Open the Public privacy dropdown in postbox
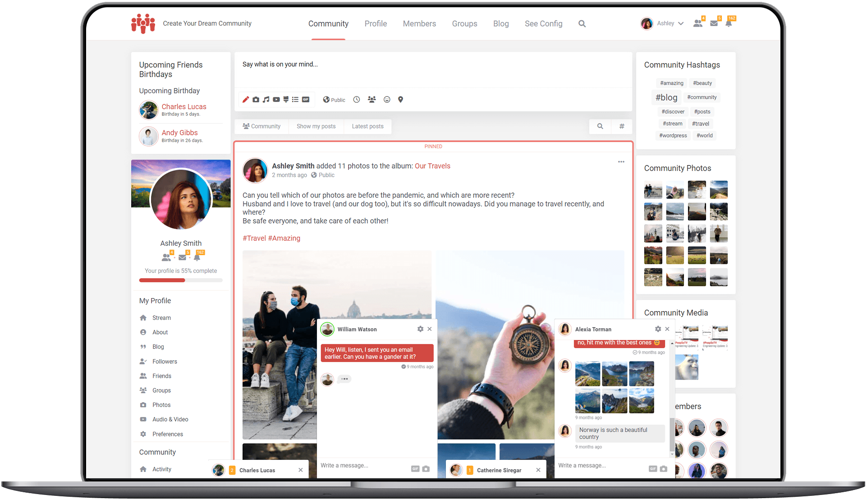Viewport: 867px width, 504px height. (334, 100)
